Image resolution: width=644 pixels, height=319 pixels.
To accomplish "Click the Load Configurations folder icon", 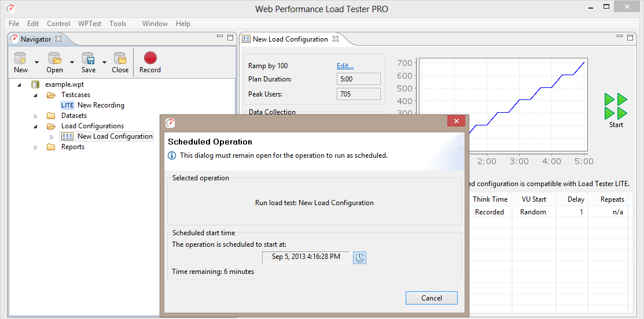I will [51, 126].
